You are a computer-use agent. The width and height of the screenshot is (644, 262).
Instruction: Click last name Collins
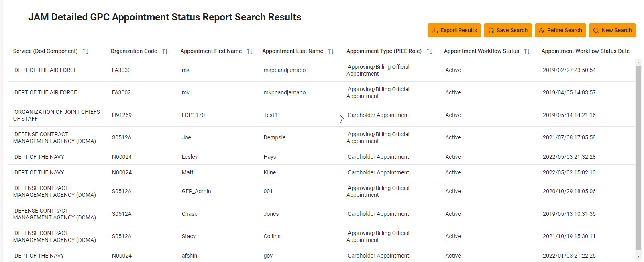coord(272,236)
